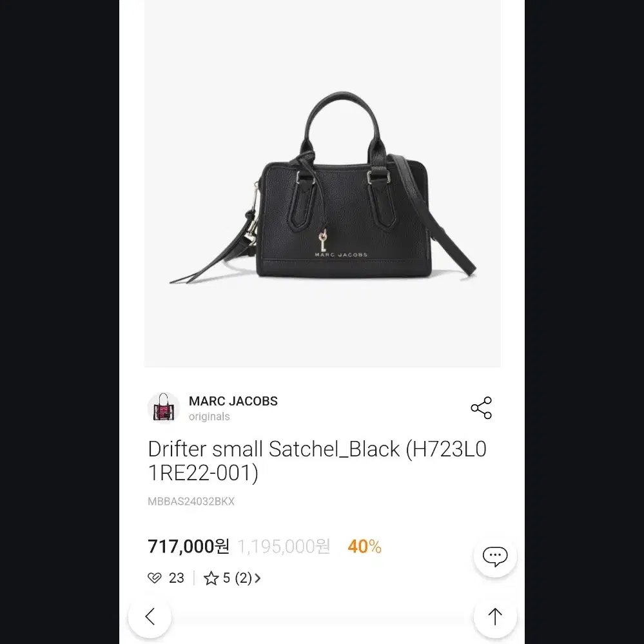Tap the like count 23
This screenshot has height=644, width=644.
point(176,578)
